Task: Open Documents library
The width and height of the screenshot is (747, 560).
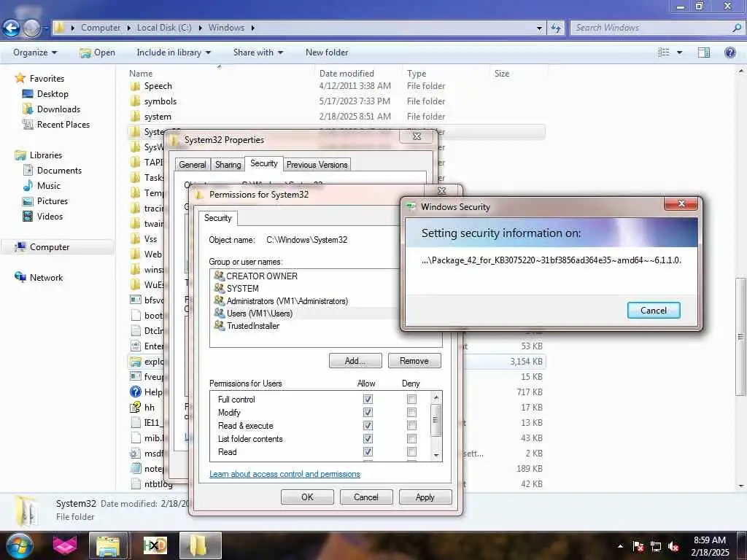Action: coord(59,171)
